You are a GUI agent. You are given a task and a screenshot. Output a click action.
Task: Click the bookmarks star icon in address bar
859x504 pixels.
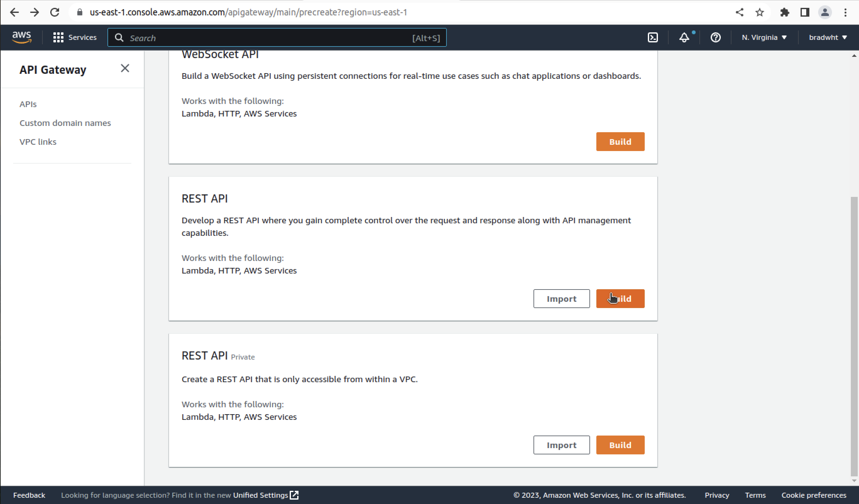[x=760, y=12]
